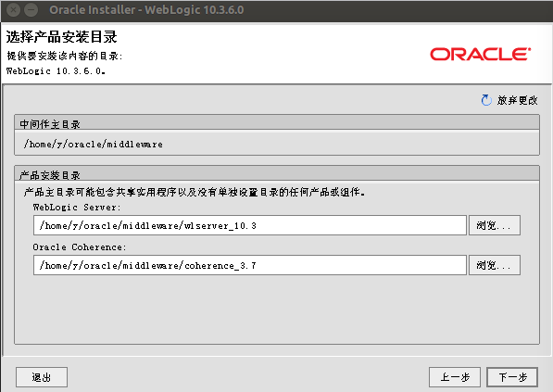Close the Oracle Installer window
This screenshot has height=392, width=553.
point(13,10)
